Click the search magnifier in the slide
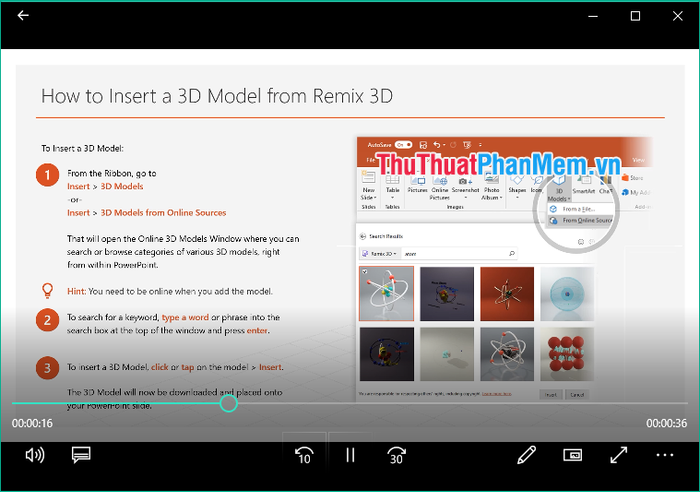Viewport: 700px width, 492px height. coord(512,254)
